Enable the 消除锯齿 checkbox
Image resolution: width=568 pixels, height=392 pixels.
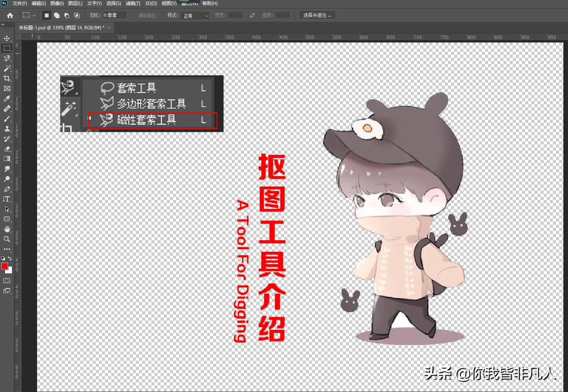133,16
